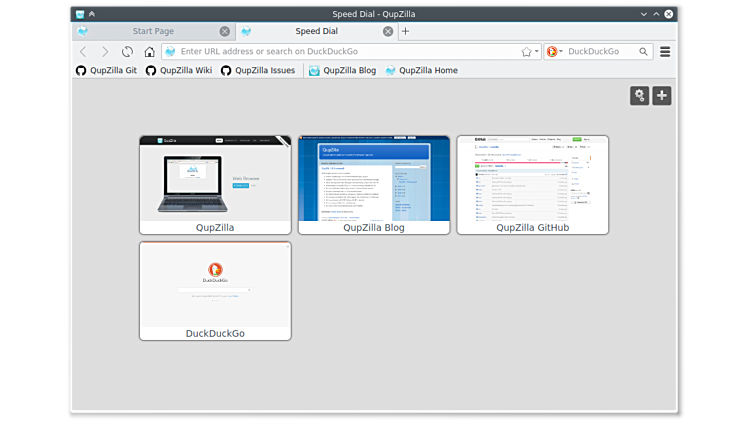Close the Speed Dial tab
This screenshot has width=752, height=423.
coord(387,31)
